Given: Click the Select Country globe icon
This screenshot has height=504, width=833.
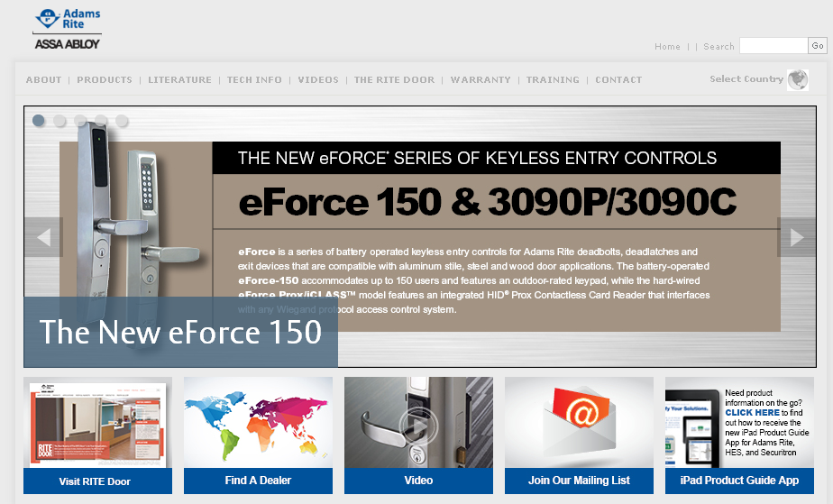Looking at the screenshot, I should pyautogui.click(x=797, y=79).
